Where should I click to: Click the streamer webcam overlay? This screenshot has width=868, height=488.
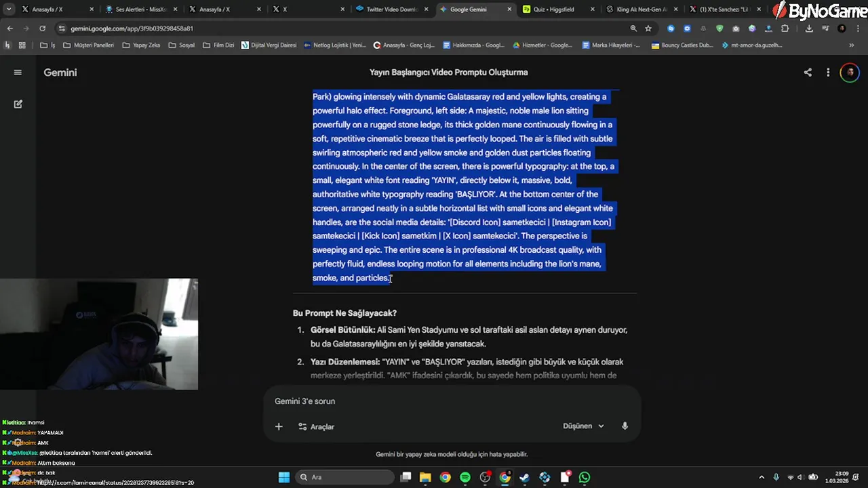(x=99, y=334)
